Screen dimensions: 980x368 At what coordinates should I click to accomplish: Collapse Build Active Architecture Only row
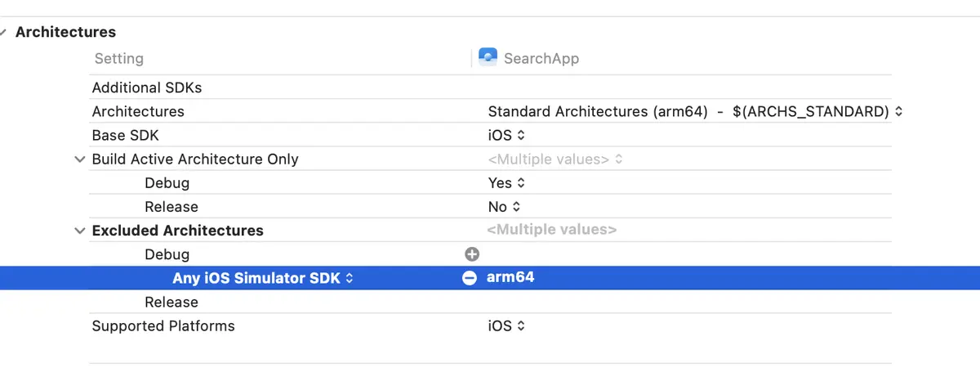[x=79, y=159]
